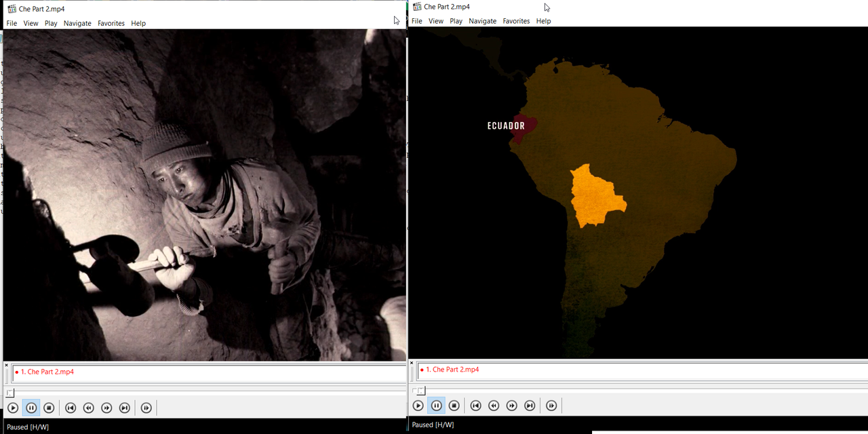Screen dimensions: 868x434
Task: Open File menu in left window
Action: (12, 23)
